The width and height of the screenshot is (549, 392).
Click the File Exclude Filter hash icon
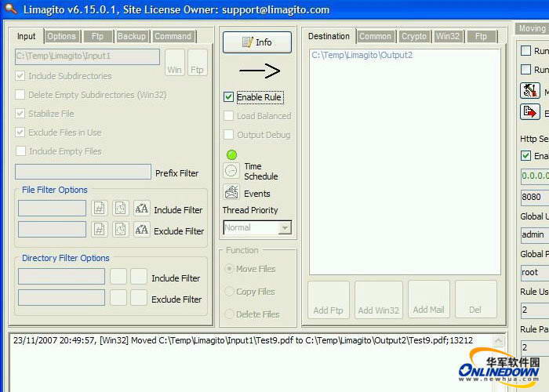100,230
